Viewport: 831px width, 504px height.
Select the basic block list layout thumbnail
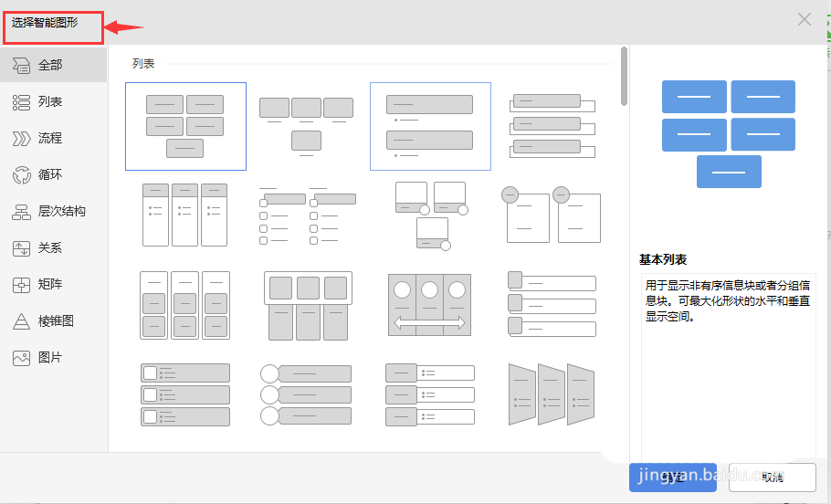point(185,126)
